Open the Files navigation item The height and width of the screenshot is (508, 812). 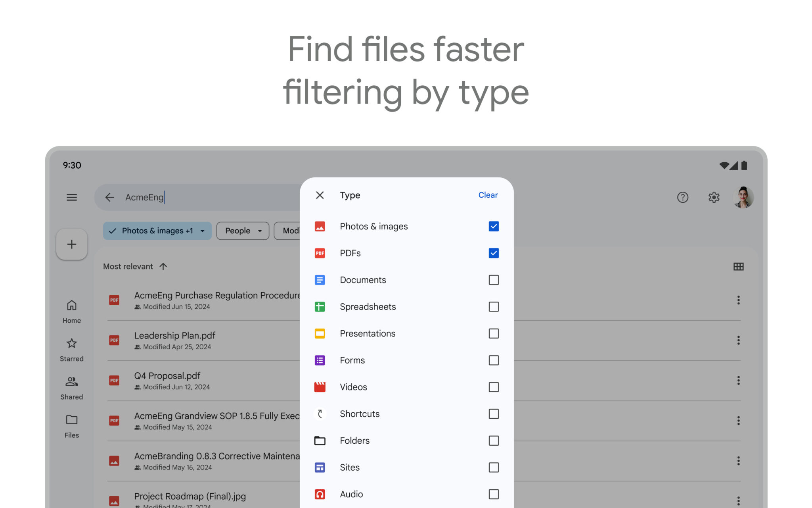point(71,425)
